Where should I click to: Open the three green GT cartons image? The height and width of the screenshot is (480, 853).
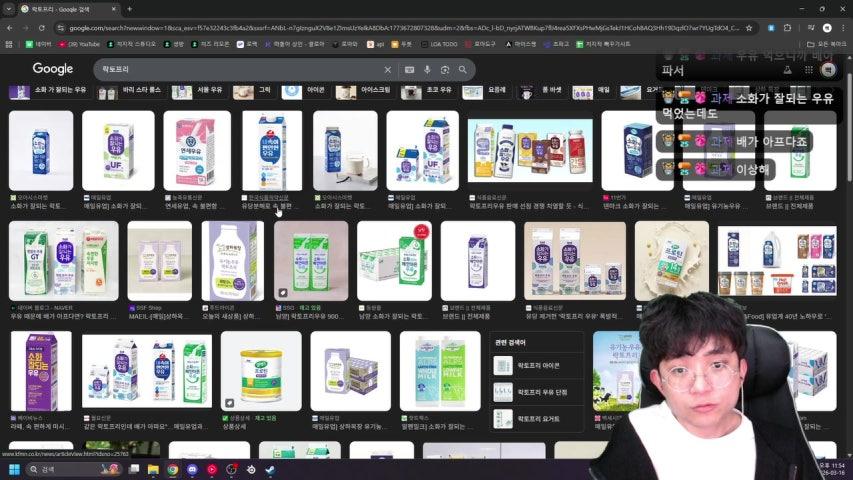pyautogui.click(x=64, y=261)
